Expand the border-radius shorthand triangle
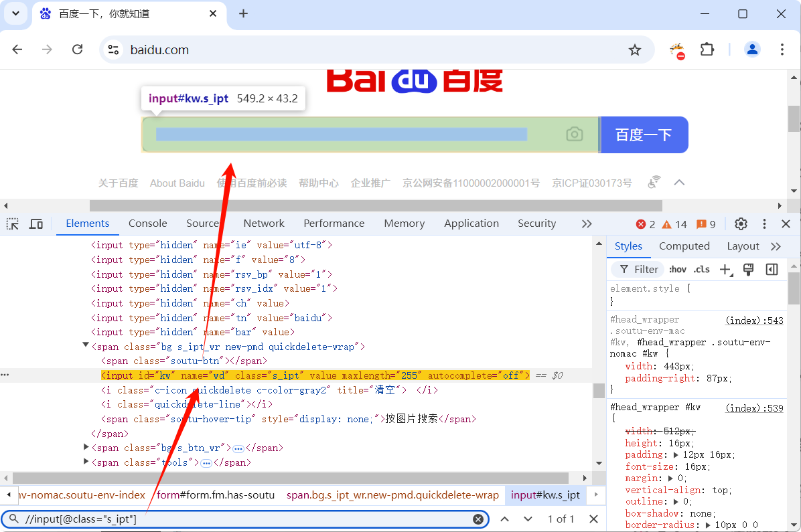Viewport: 801px width, 532px height. [707, 525]
